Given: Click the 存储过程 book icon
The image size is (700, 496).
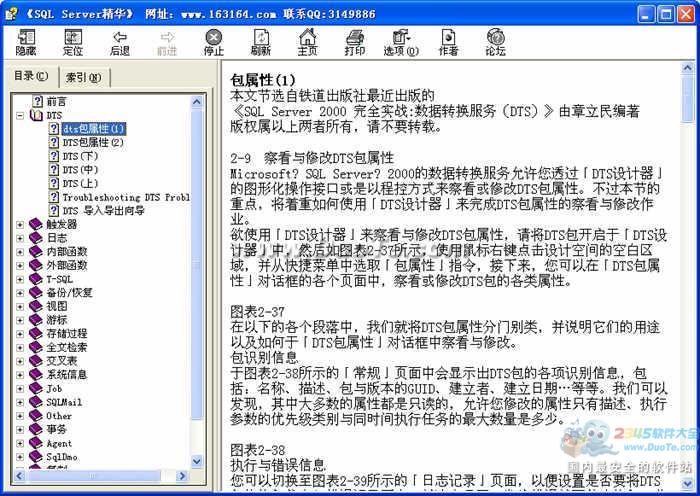Looking at the screenshot, I should pyautogui.click(x=36, y=333).
